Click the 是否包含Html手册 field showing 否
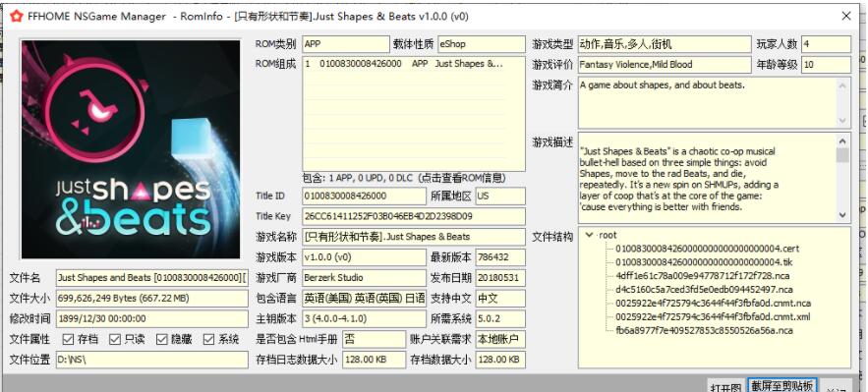The image size is (868, 392). (x=375, y=339)
